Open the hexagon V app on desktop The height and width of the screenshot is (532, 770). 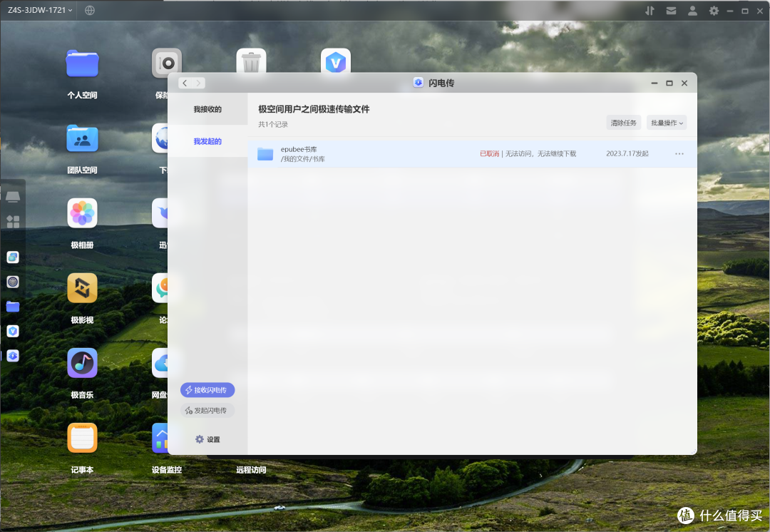[x=335, y=61]
